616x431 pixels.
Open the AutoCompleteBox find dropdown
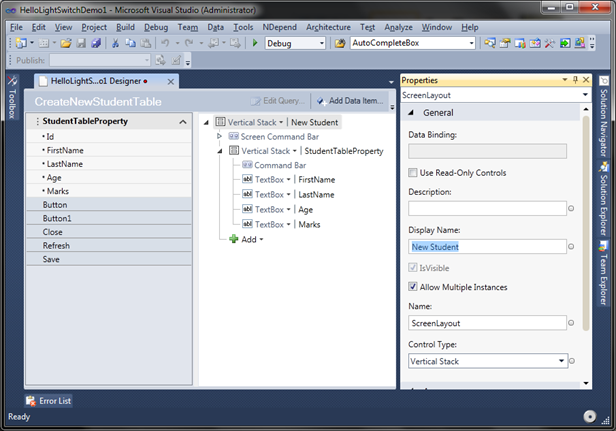pos(471,43)
